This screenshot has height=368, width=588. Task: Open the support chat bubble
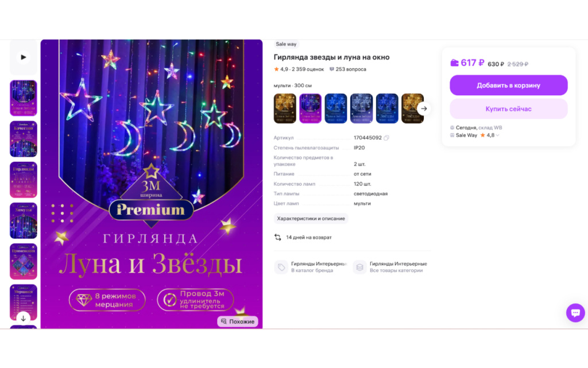(575, 312)
